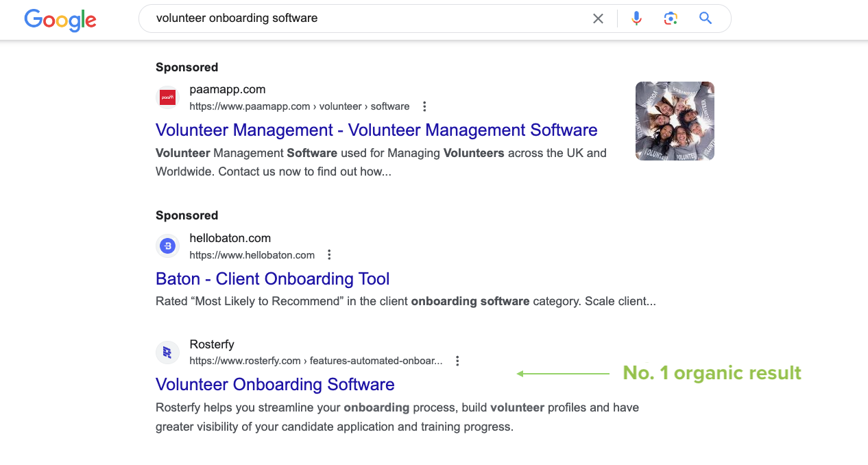This screenshot has width=868, height=465.
Task: Open Google Lens image search
Action: [671, 19]
